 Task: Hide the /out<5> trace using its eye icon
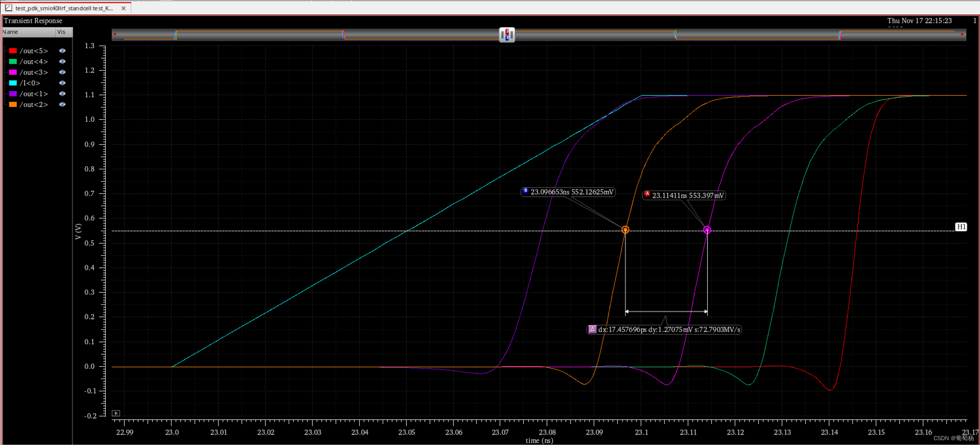pos(62,51)
